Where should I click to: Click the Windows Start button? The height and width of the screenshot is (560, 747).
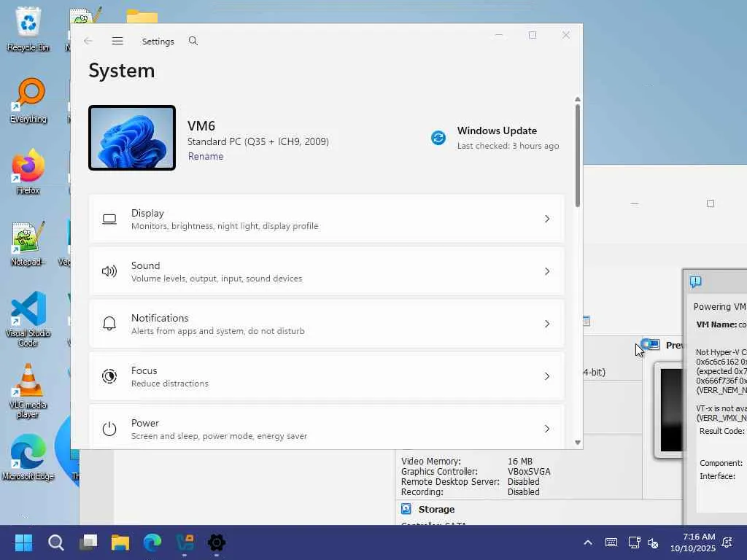tap(23, 542)
